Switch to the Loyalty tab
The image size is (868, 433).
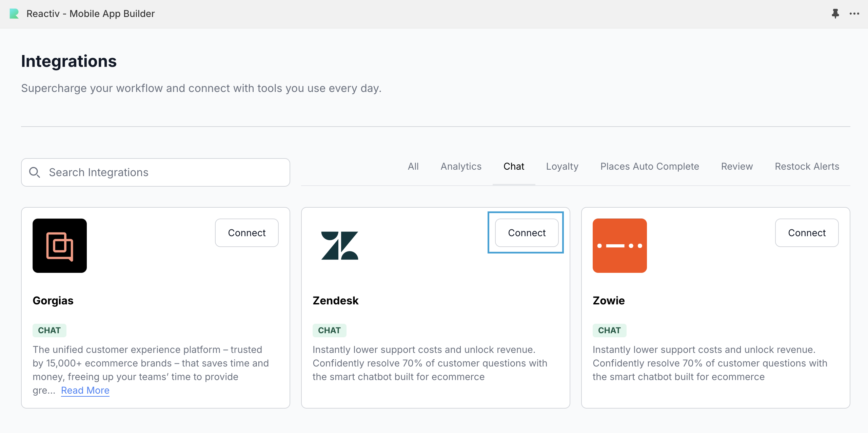(562, 166)
